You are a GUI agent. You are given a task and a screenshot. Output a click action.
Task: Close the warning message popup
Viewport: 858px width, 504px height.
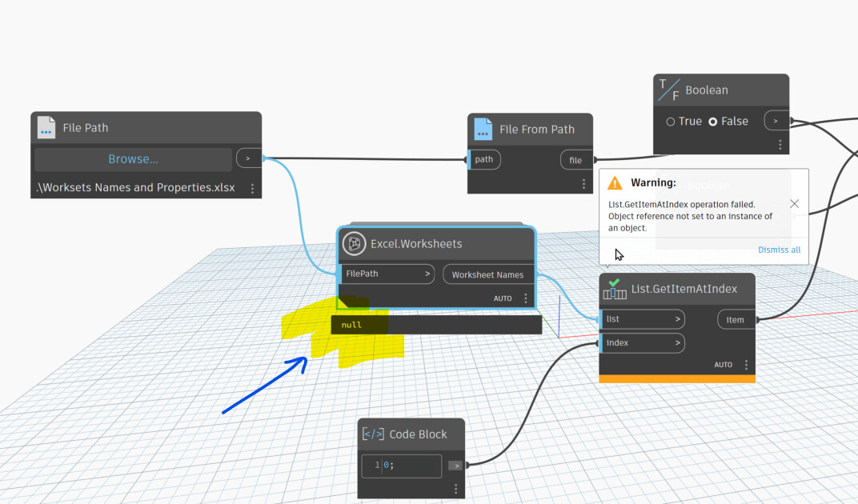tap(795, 203)
